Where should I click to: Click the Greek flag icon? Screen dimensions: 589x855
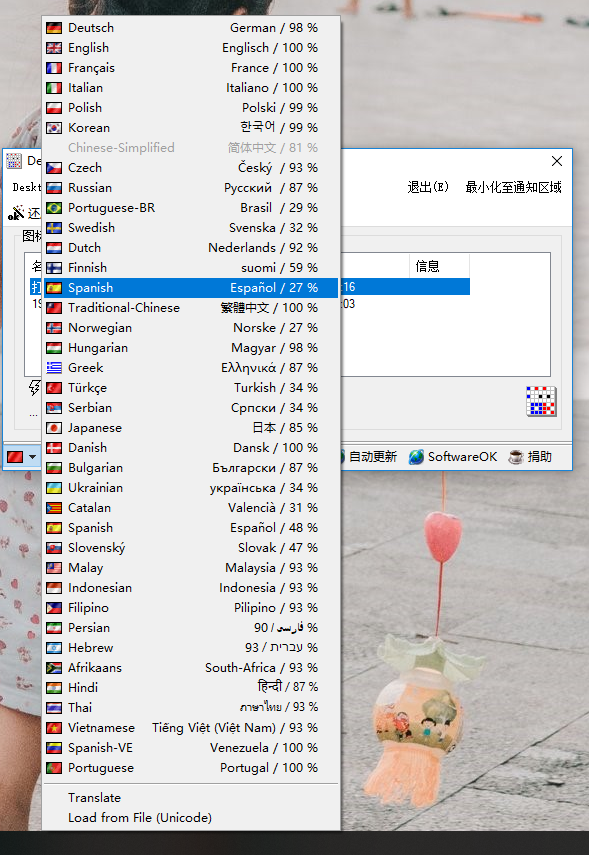54,368
